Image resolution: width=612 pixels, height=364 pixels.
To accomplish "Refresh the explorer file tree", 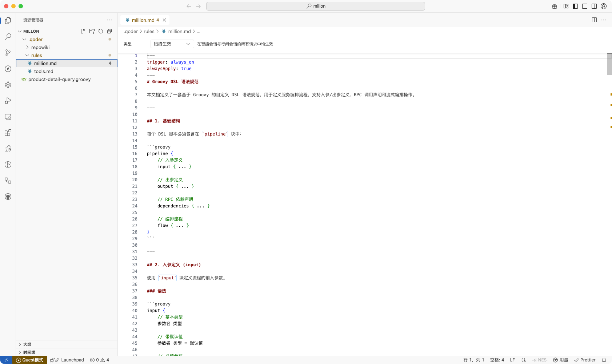I will (x=101, y=31).
